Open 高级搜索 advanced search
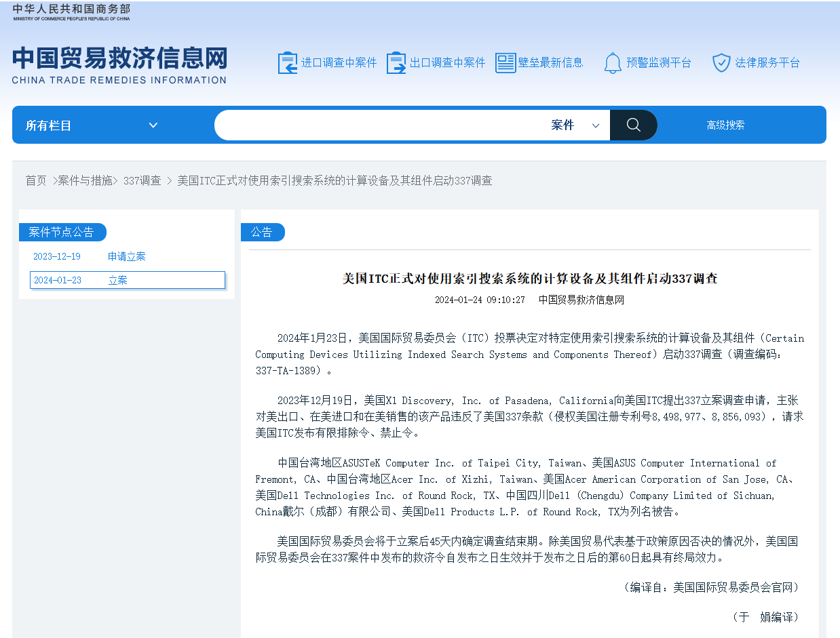 coord(725,125)
